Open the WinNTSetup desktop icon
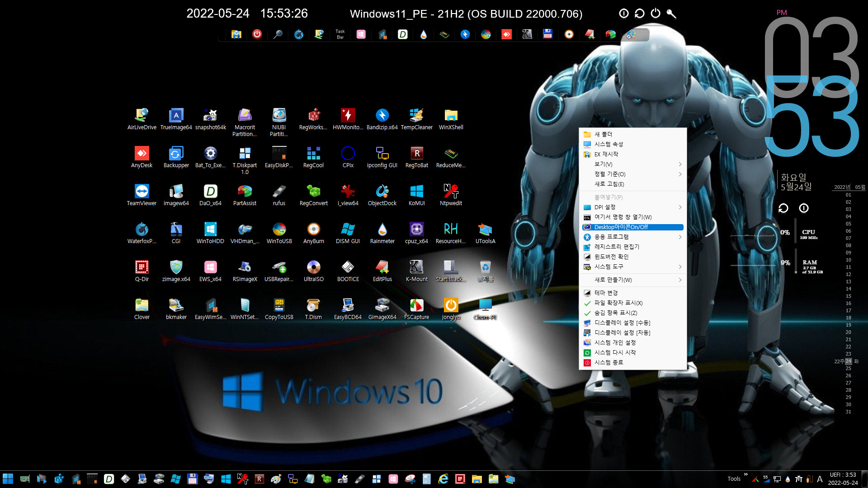Image resolution: width=868 pixels, height=488 pixels. pos(245,309)
